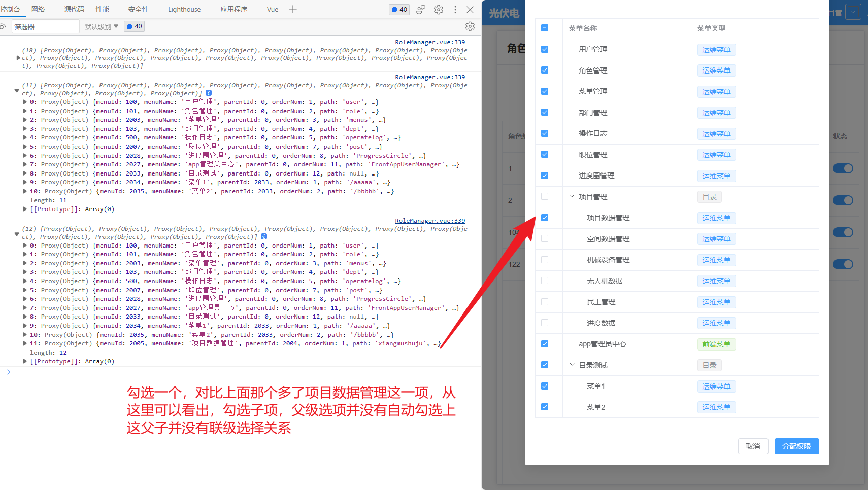Add a new DevTools tab with plus icon

point(293,9)
